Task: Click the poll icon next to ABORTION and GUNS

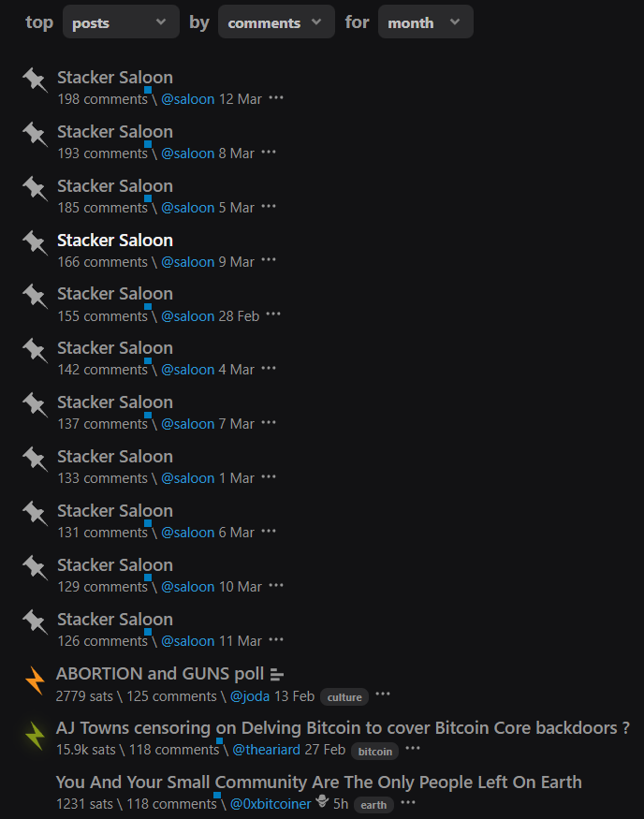Action: coord(277,675)
